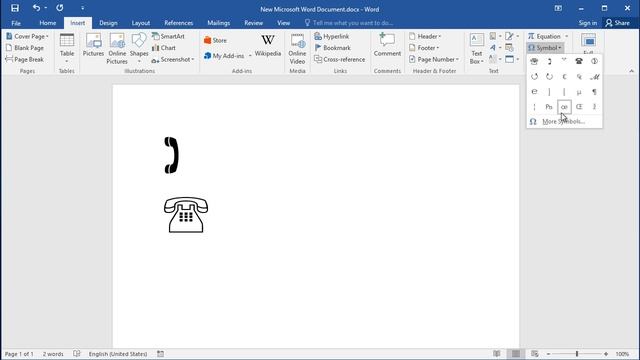Open More Symbols dialog
Image resolution: width=640 pixels, height=360 pixels.
(564, 122)
